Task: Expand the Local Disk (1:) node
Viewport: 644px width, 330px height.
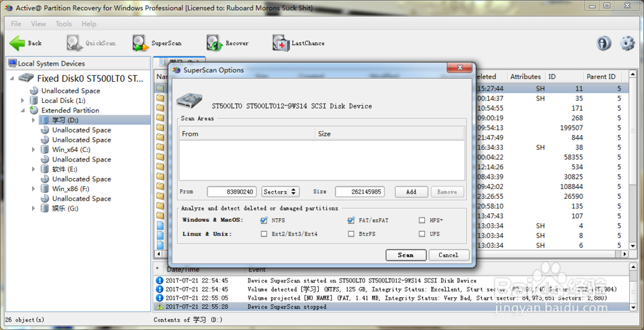Action: [x=23, y=100]
